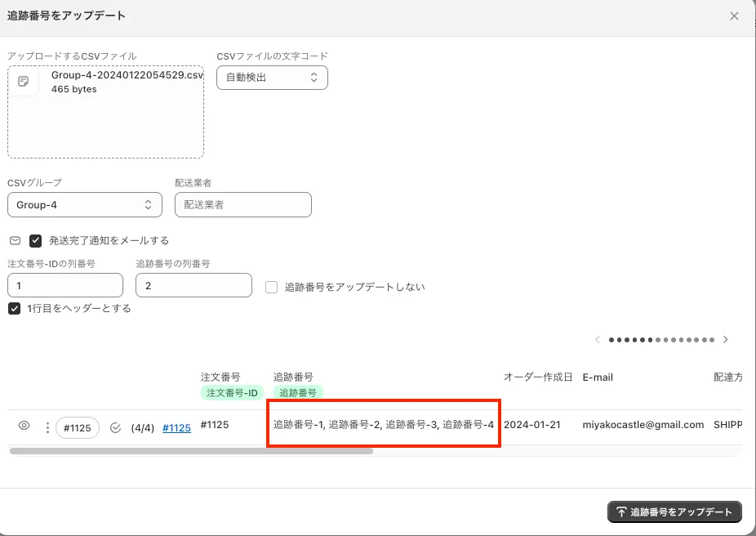Expand the CSVグループ Group-4 dropdown

point(85,205)
